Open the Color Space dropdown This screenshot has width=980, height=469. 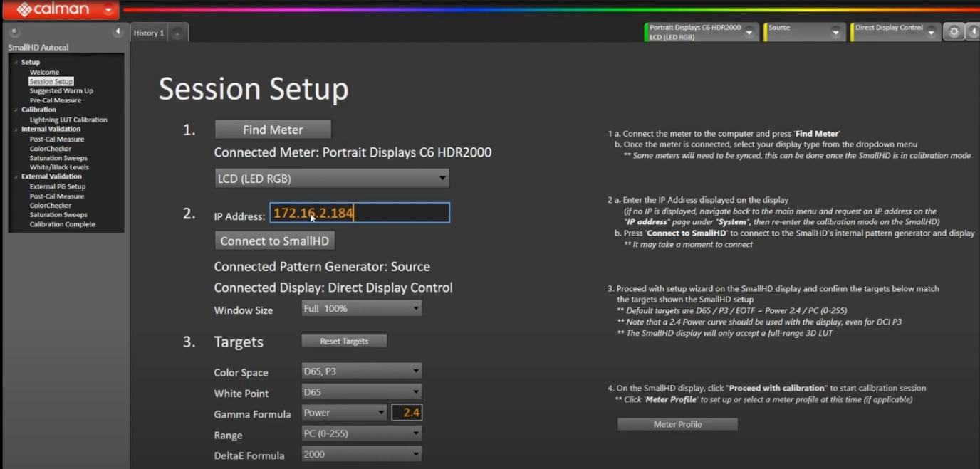pos(361,371)
